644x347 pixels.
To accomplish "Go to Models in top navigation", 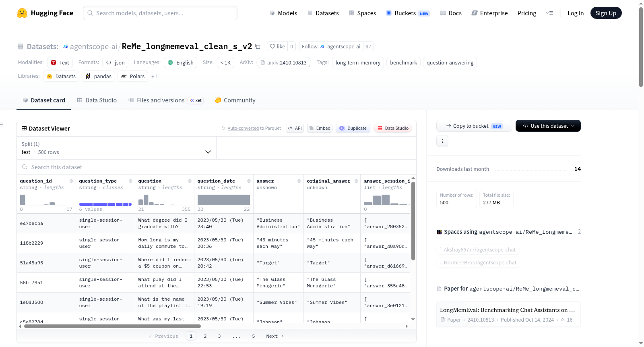I will tap(283, 13).
